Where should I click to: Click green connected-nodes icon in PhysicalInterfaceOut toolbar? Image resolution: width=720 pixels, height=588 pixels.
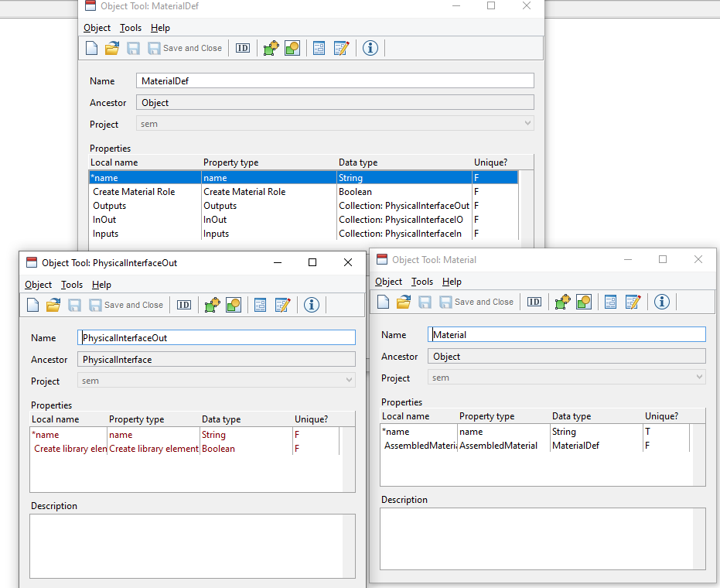pos(212,305)
